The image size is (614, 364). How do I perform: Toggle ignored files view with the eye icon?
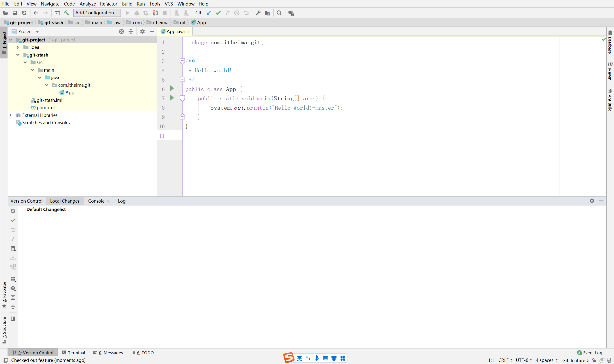coord(13,289)
